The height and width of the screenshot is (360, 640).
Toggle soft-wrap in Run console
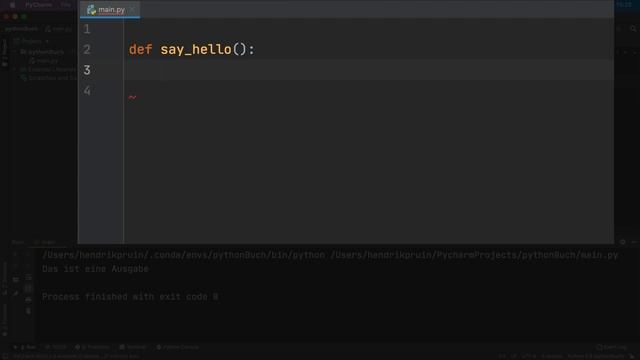click(x=28, y=278)
